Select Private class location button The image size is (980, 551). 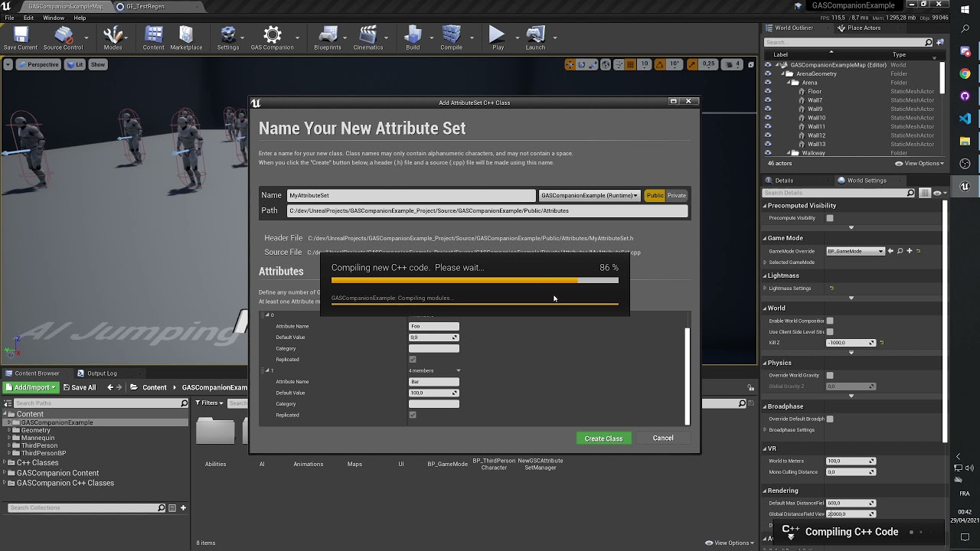pos(677,195)
